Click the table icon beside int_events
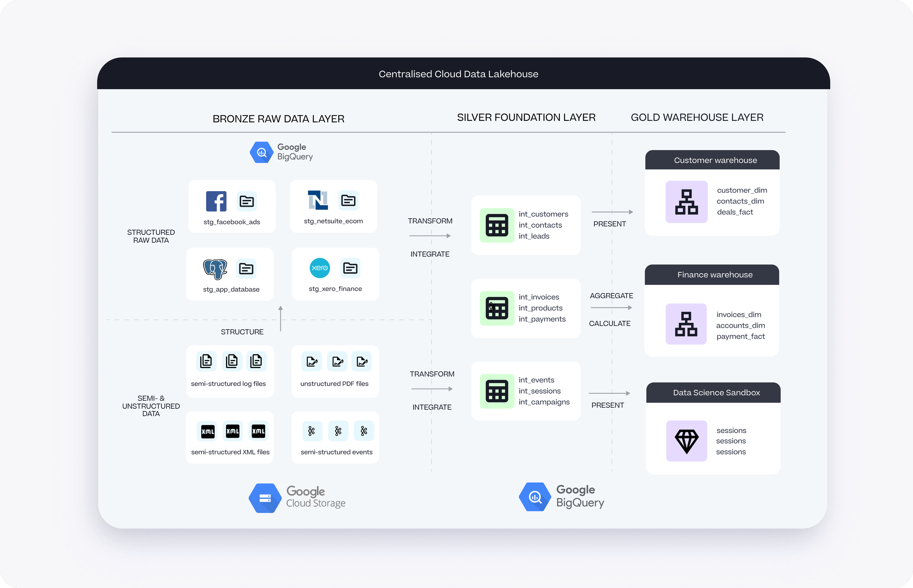This screenshot has height=588, width=913. pyautogui.click(x=497, y=391)
